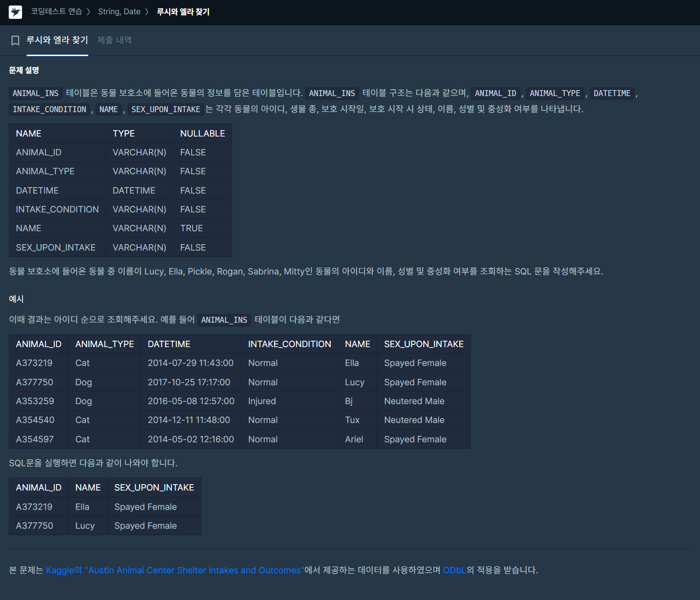Open the Kaggle Austin Animal Center link
This screenshot has width=700, height=600.
[x=175, y=570]
